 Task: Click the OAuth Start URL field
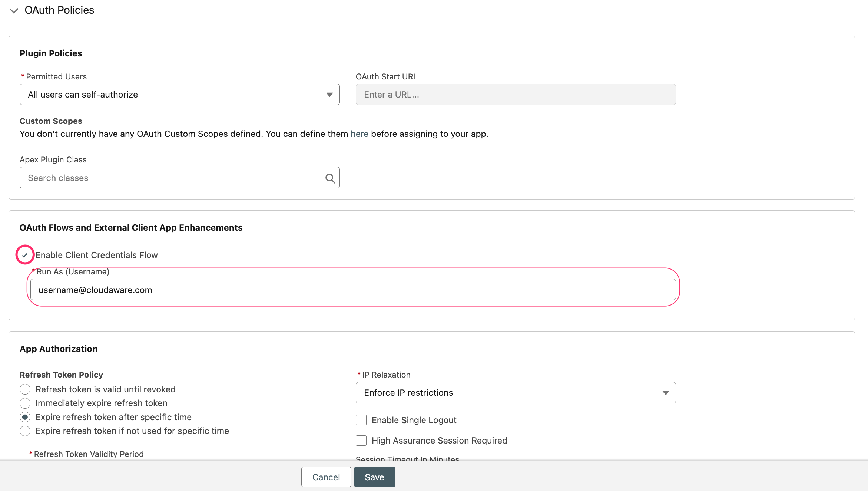[515, 94]
